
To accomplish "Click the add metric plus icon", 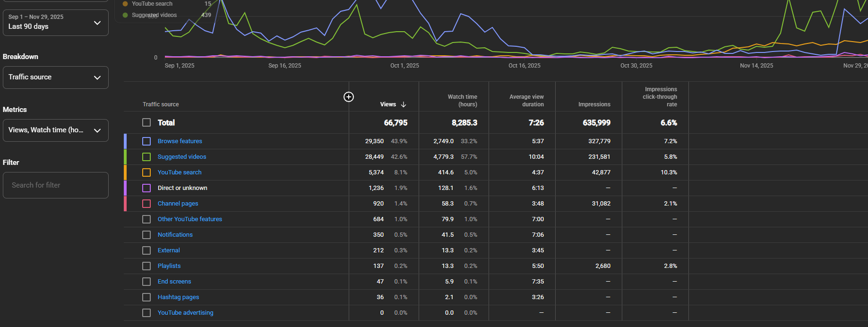I will click(348, 97).
